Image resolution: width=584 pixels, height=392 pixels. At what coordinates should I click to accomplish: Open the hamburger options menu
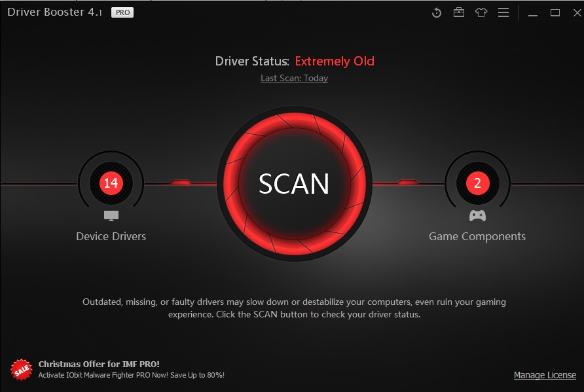pos(503,12)
